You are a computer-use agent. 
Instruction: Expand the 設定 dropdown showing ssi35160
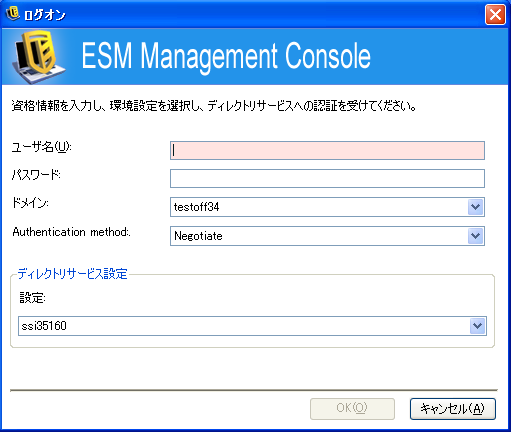coord(477,326)
